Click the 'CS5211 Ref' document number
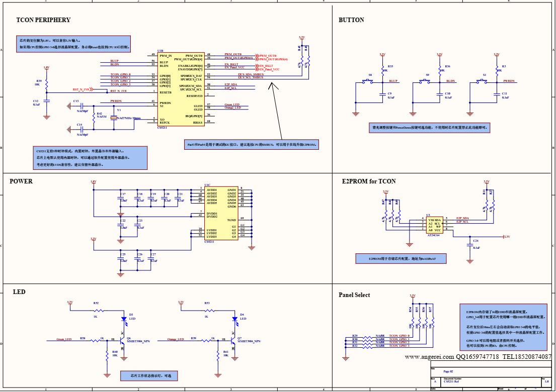This screenshot has width=556, height=392. click(x=451, y=382)
